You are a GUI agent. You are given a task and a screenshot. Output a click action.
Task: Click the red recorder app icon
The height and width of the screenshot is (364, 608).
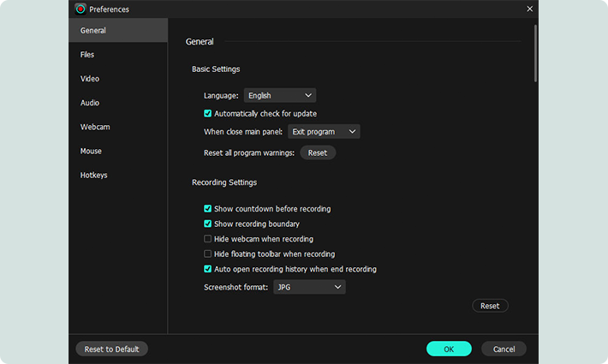(80, 9)
